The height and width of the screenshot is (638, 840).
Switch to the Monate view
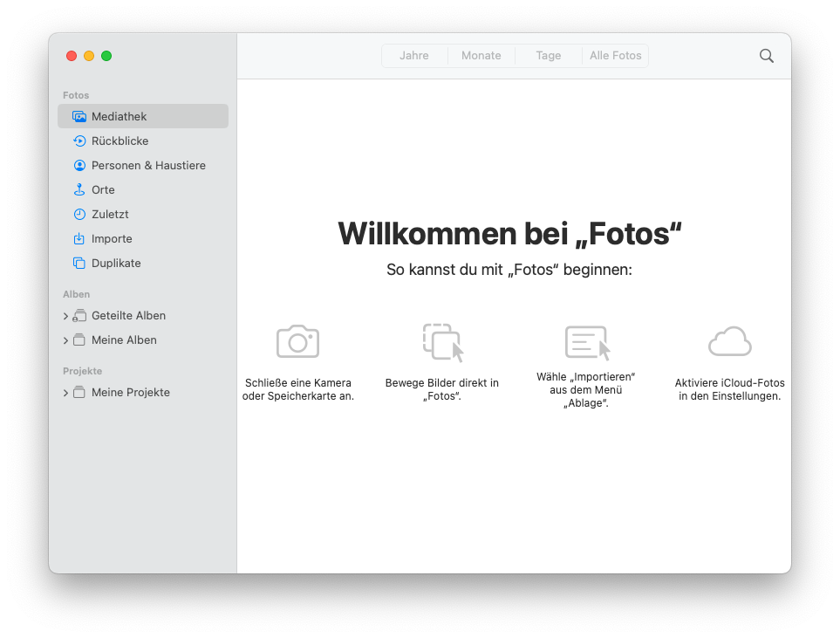click(x=481, y=56)
